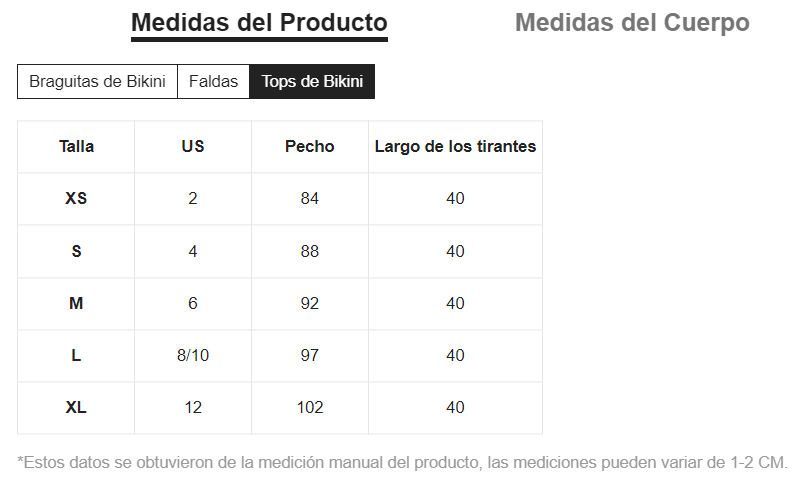Screen dimensions: 810x495
Task: Click the 84 Pecho value cell
Action: click(x=310, y=198)
